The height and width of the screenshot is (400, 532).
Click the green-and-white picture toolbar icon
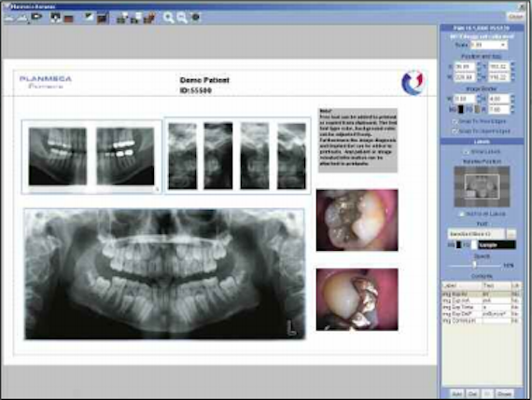point(89,17)
